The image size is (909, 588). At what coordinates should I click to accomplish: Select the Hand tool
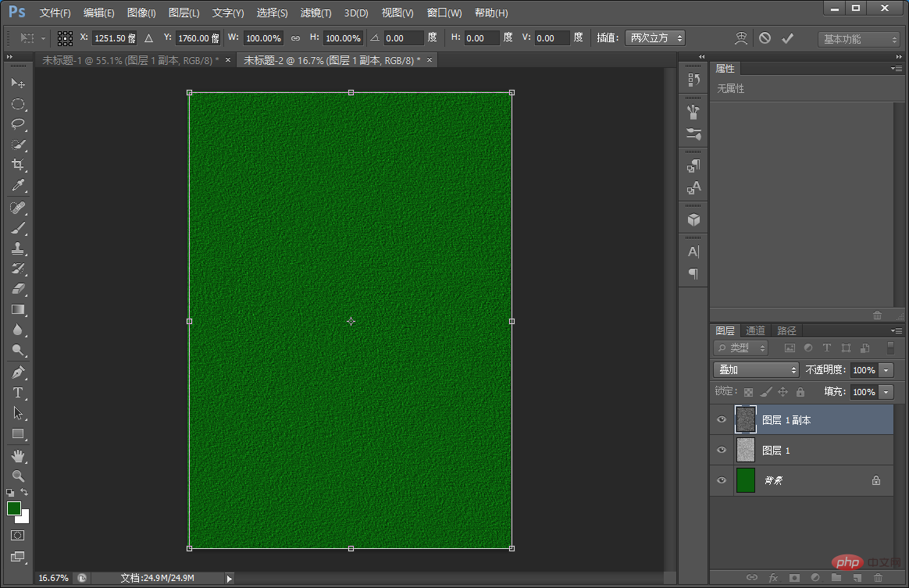pyautogui.click(x=18, y=456)
